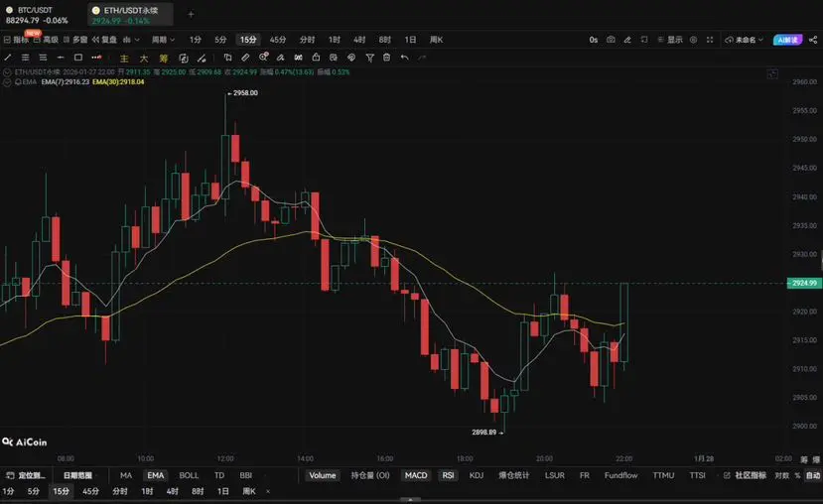The width and height of the screenshot is (823, 504).
Task: Switch to the BTC/USDT tab
Action: coord(36,15)
